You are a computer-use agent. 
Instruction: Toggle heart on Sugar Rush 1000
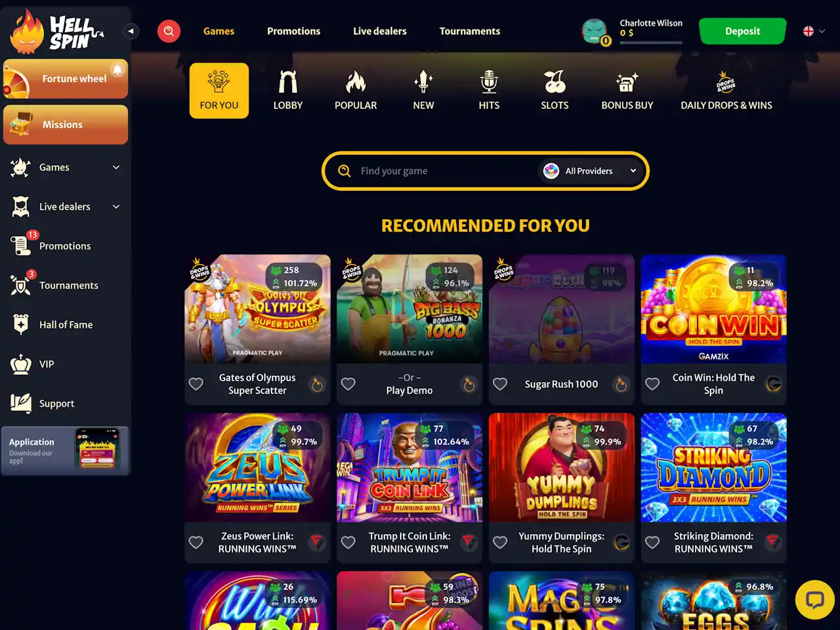[500, 384]
